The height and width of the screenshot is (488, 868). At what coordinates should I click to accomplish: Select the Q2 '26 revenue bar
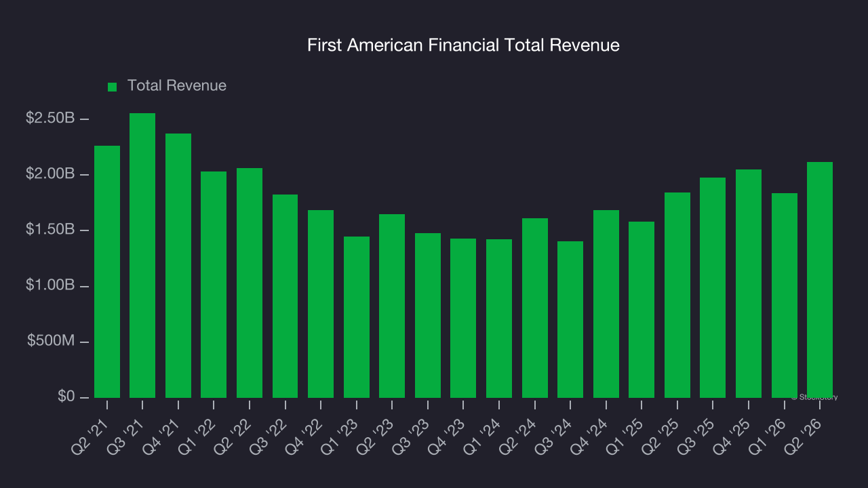point(820,280)
